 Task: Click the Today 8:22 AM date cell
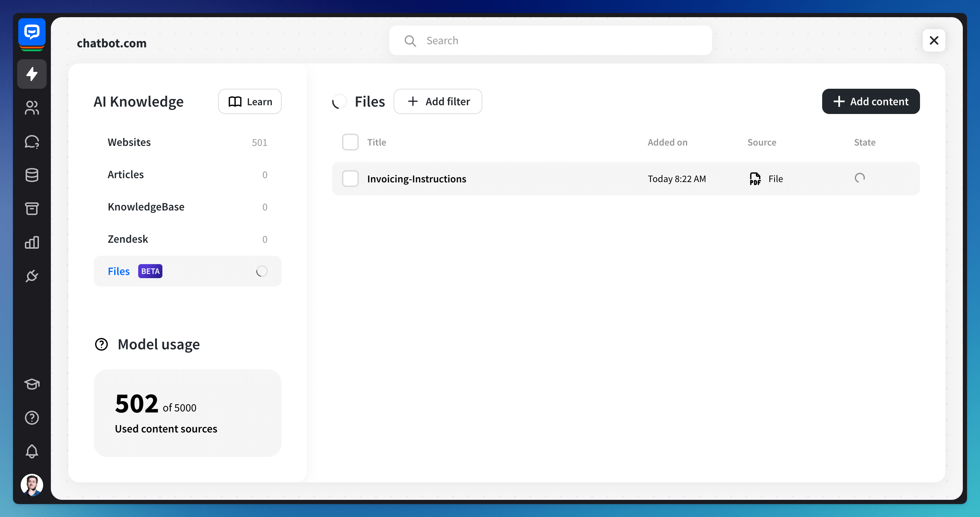pos(677,179)
